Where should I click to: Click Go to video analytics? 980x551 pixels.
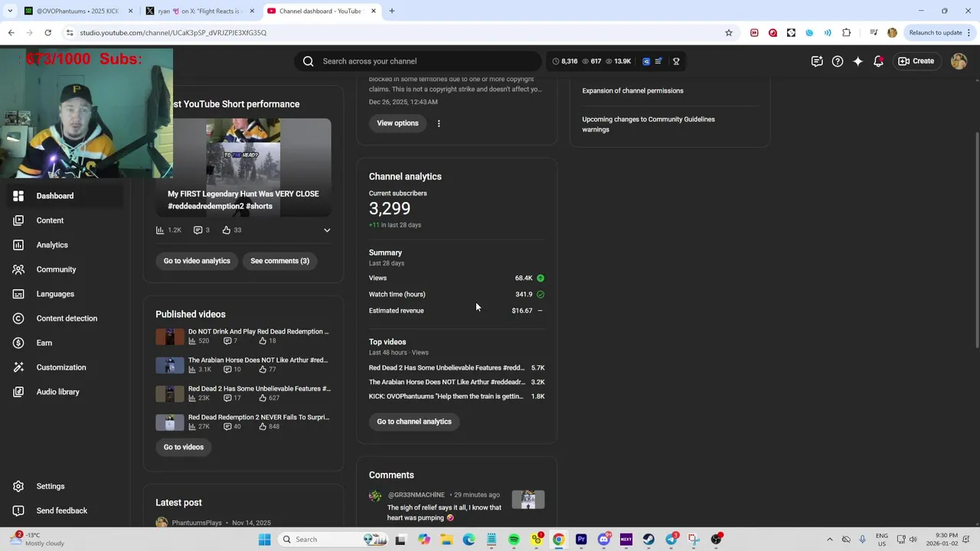197,261
